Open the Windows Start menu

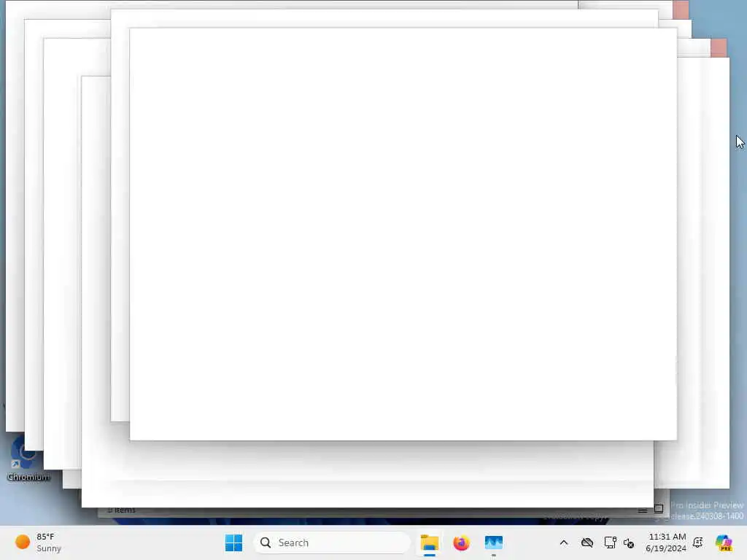233,542
